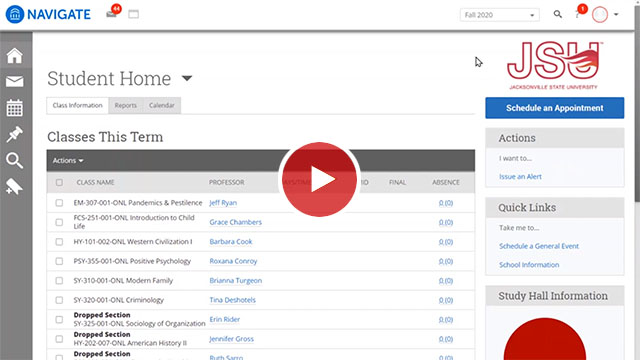Check the American History II row
Image resolution: width=640 pixels, height=360 pixels.
[59, 339]
